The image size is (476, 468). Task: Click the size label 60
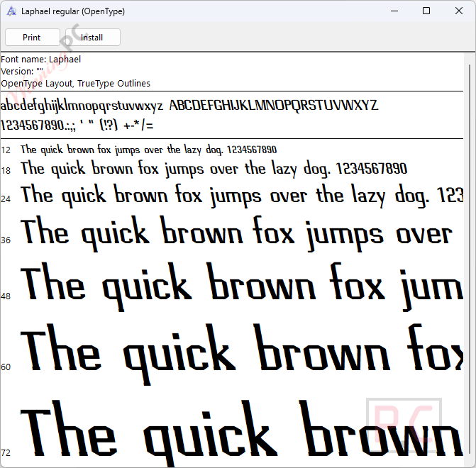(x=6, y=367)
